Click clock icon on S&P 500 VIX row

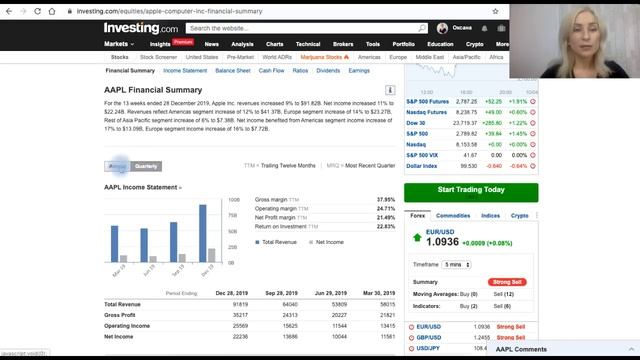pyautogui.click(x=533, y=155)
